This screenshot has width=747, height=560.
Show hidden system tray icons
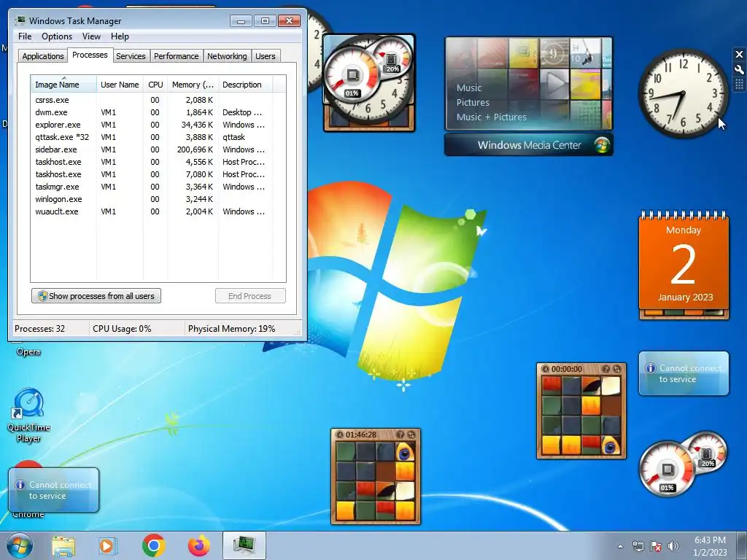click(x=620, y=546)
